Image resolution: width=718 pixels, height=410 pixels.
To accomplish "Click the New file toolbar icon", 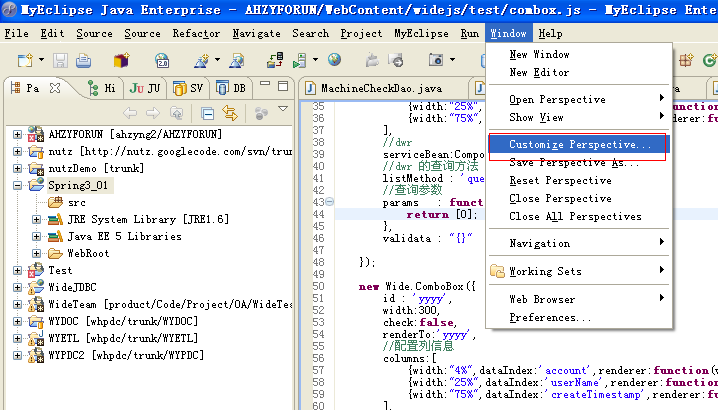I will coord(23,61).
